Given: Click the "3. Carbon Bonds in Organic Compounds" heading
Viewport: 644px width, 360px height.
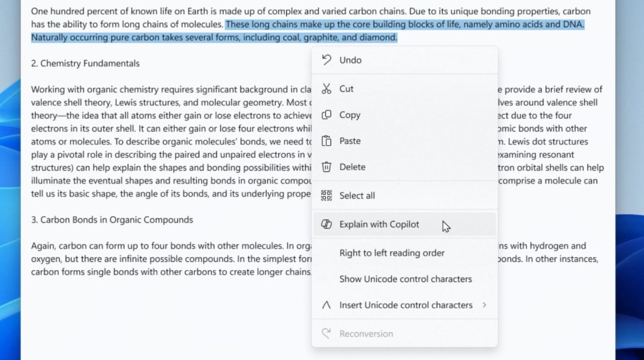Looking at the screenshot, I should coord(112,220).
